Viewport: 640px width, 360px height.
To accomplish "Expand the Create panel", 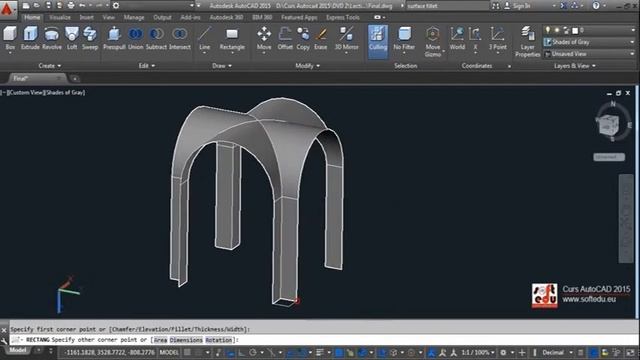I will point(49,66).
